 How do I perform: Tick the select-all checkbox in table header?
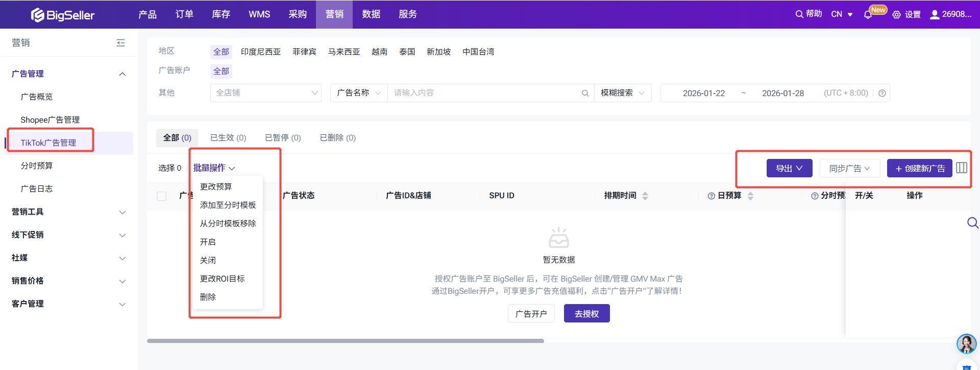pos(162,196)
